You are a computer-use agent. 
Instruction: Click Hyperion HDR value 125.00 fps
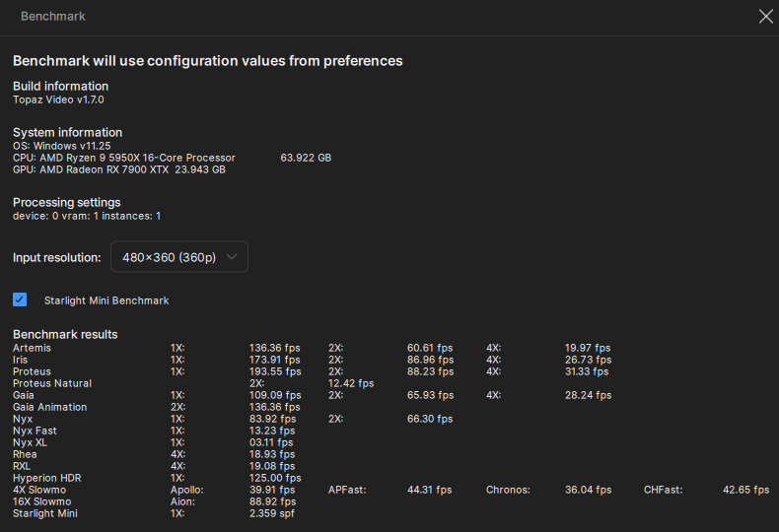(x=275, y=479)
